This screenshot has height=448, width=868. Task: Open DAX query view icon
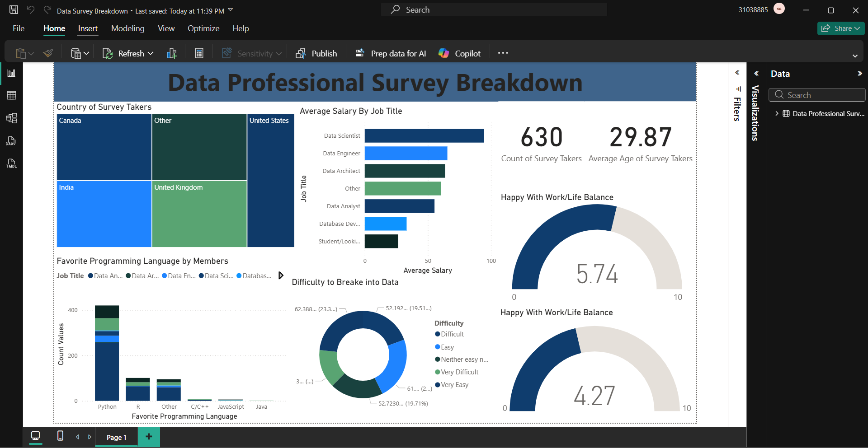(11, 141)
